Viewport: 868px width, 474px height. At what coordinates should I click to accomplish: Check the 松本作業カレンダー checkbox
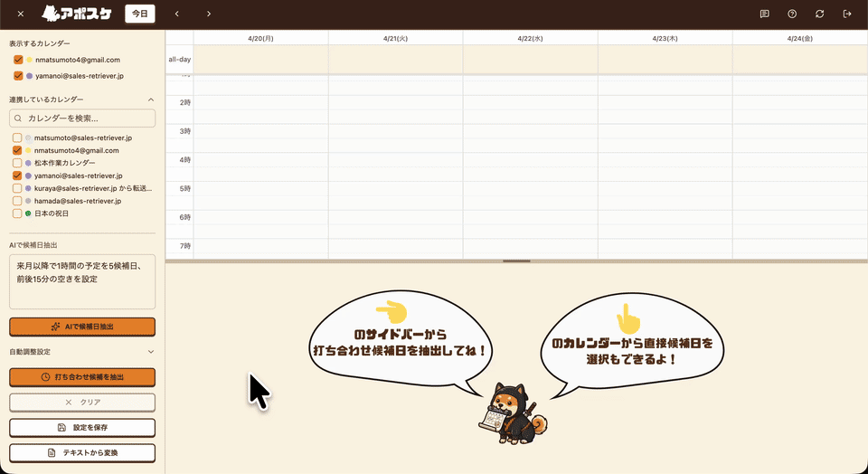point(17,163)
